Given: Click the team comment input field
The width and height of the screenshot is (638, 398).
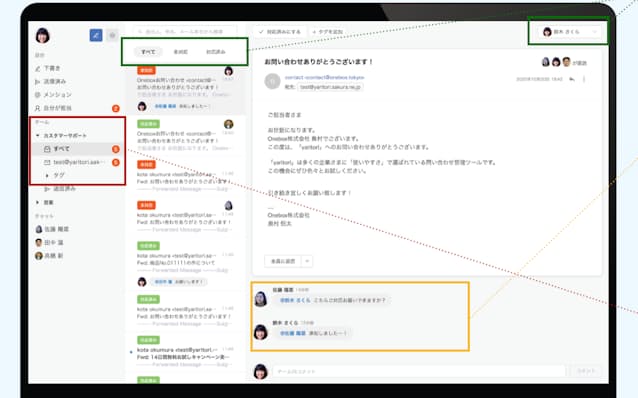Looking at the screenshot, I should (419, 372).
